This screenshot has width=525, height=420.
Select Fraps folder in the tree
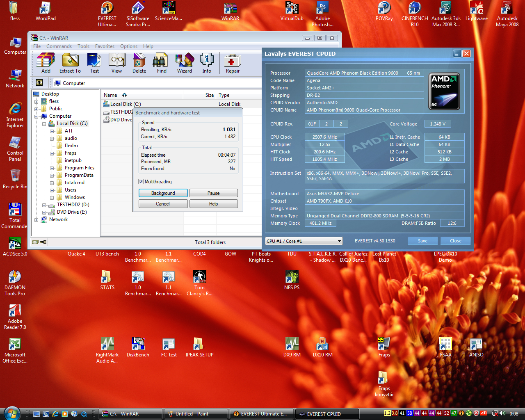tap(70, 153)
